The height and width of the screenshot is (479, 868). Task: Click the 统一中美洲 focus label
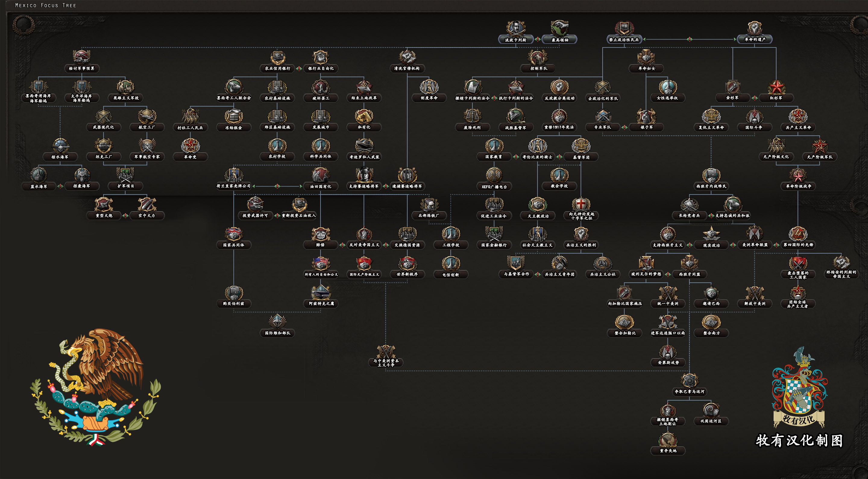[668, 304]
